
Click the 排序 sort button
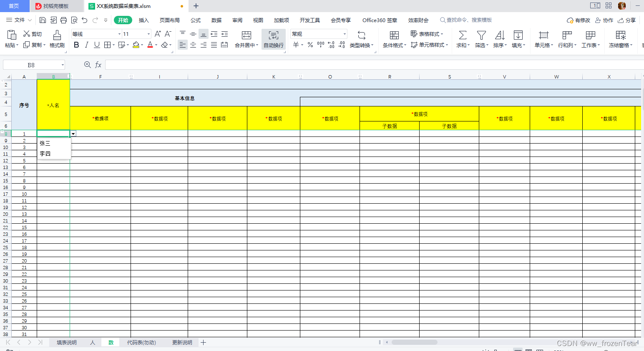(500, 39)
